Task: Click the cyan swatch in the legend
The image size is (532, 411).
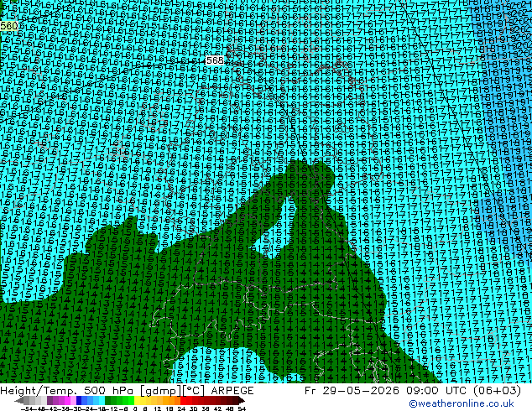Action: (102, 400)
